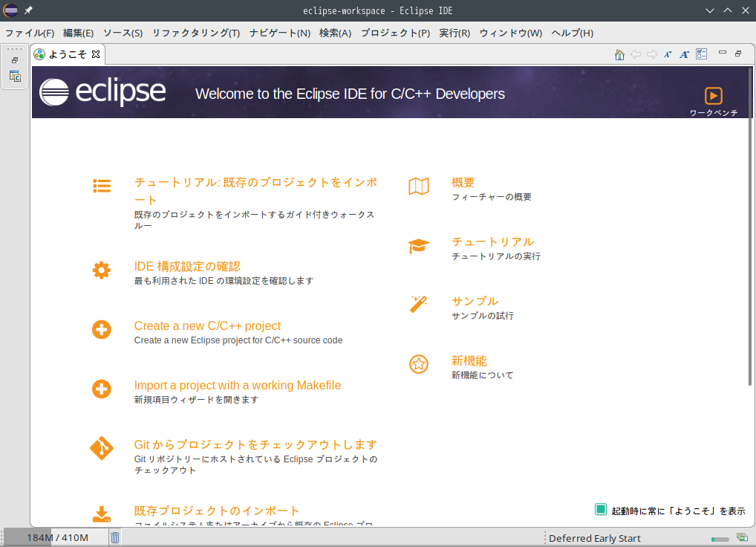
Task: Open IDE 構成設定の確認 link
Action: tap(187, 266)
